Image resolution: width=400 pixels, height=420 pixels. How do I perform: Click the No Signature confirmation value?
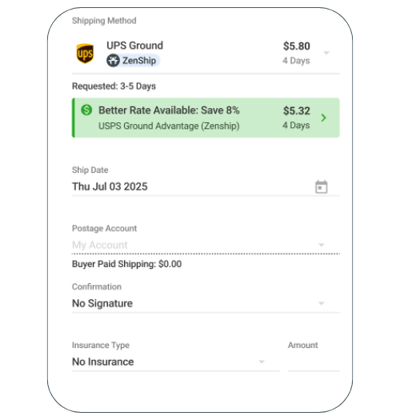click(102, 303)
